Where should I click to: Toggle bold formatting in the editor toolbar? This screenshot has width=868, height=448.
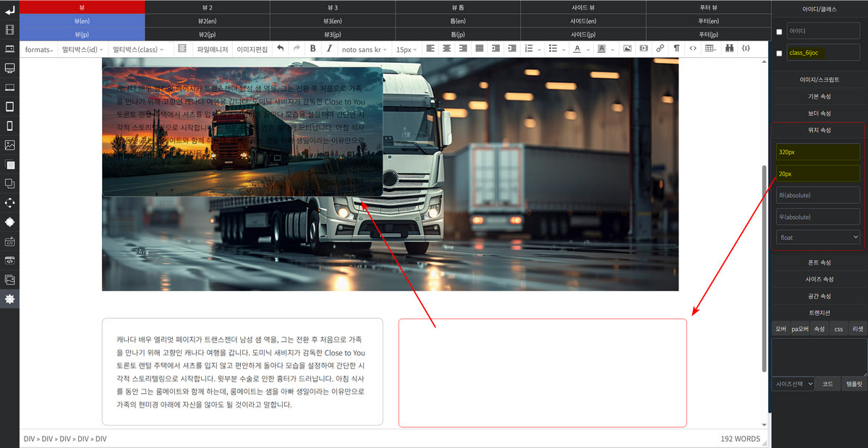coord(312,48)
